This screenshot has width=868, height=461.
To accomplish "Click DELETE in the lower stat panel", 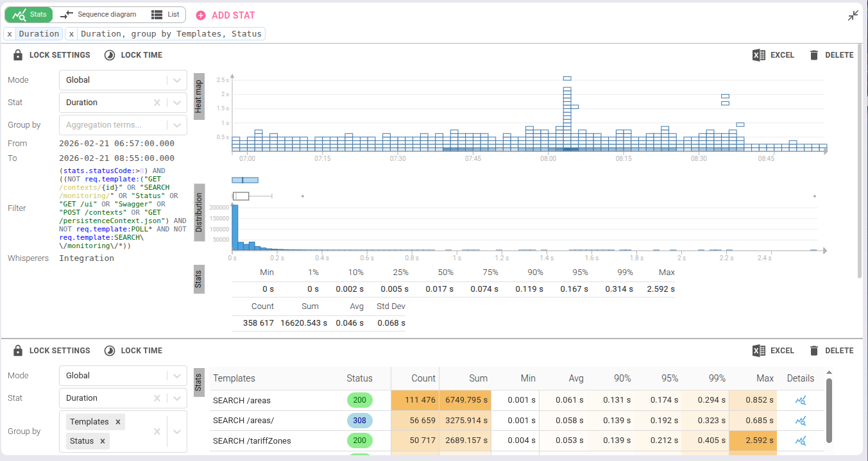I will point(831,351).
